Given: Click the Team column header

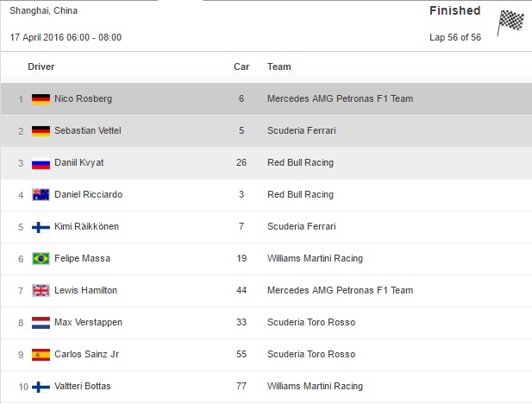Looking at the screenshot, I should tap(279, 66).
